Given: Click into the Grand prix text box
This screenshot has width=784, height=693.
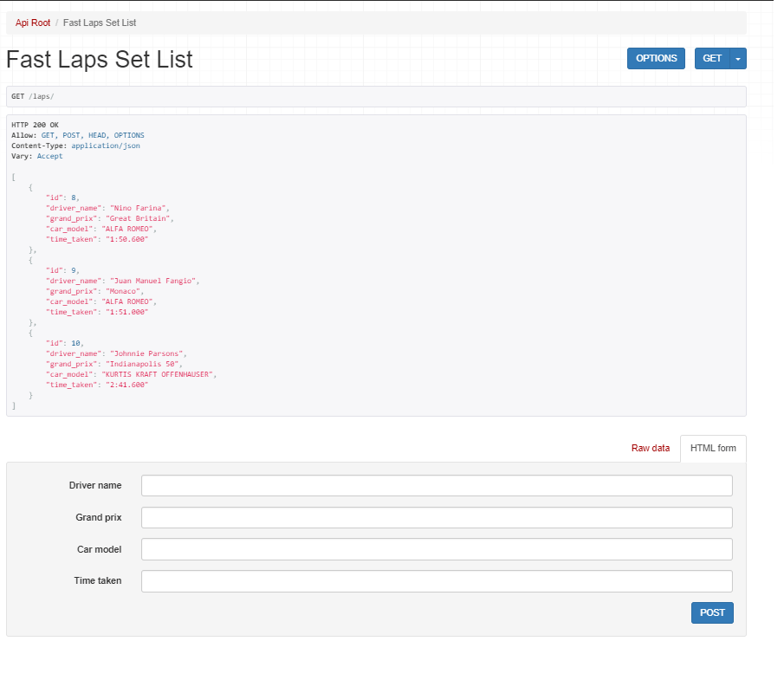Looking at the screenshot, I should coord(437,517).
